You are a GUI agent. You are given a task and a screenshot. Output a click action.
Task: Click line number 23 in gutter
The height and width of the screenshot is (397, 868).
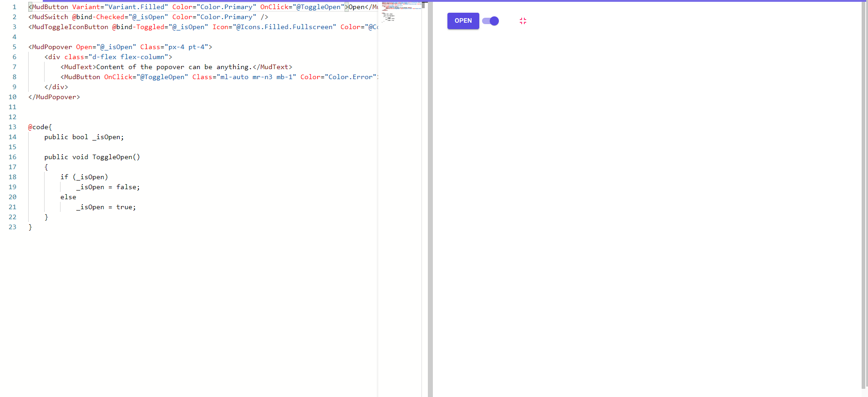pos(12,227)
